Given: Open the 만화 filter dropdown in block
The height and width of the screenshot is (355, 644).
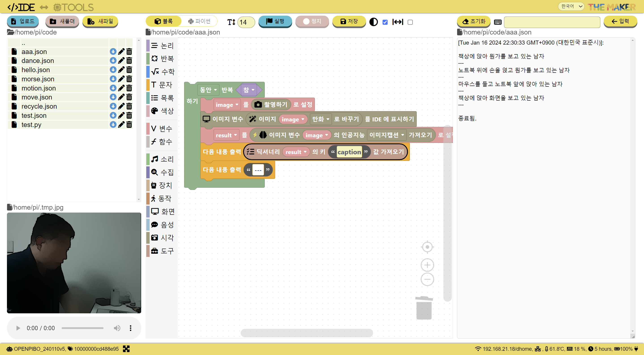Looking at the screenshot, I should tap(321, 119).
